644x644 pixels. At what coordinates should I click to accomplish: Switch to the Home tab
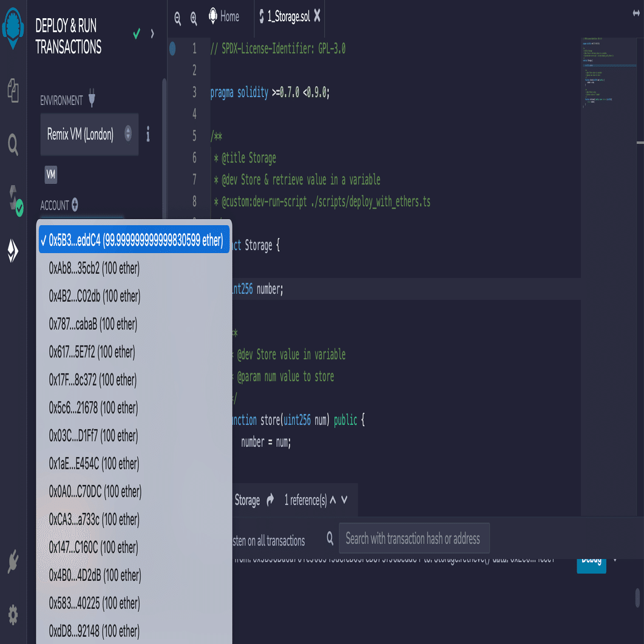(224, 16)
